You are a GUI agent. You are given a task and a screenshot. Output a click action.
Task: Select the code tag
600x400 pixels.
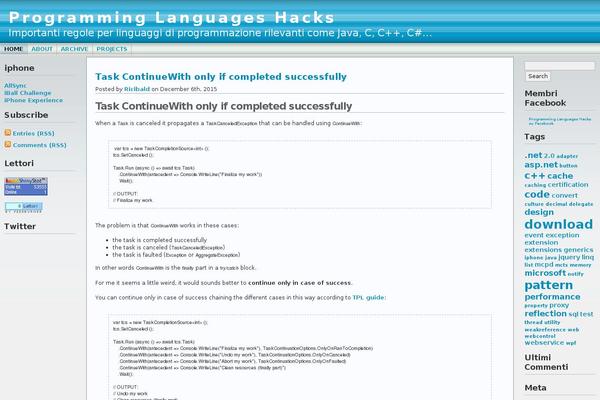(537, 194)
